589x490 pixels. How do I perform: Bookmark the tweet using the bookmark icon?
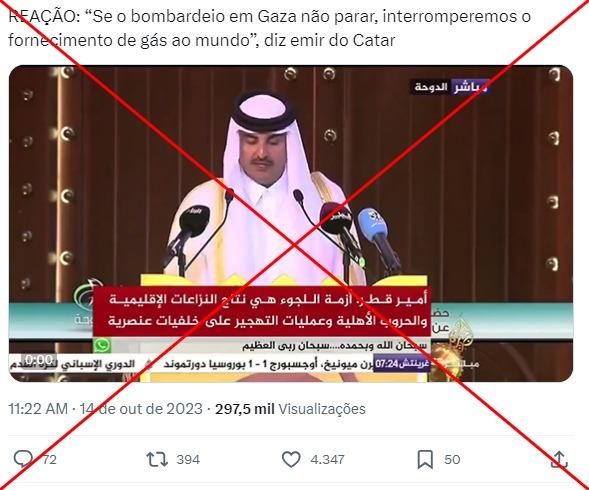(425, 460)
